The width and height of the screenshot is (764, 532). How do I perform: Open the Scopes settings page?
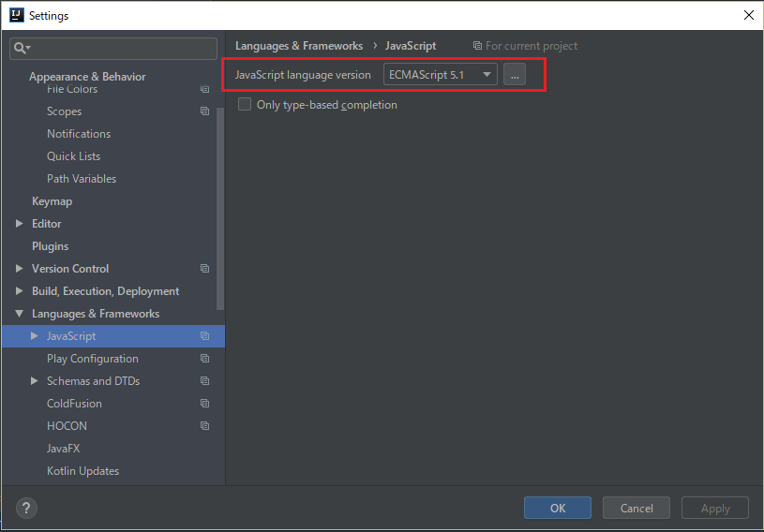pos(65,111)
